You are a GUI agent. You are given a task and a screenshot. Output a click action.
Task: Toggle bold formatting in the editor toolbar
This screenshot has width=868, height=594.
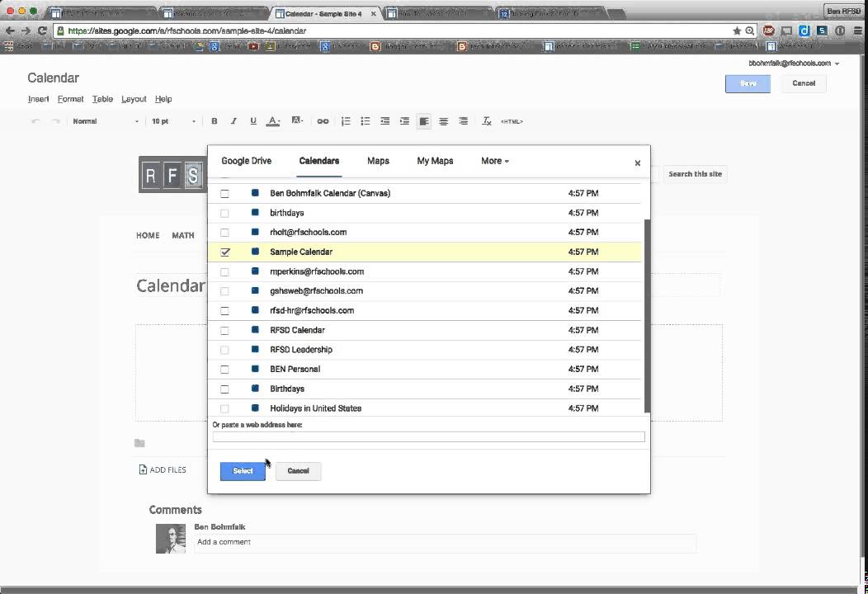tap(215, 121)
